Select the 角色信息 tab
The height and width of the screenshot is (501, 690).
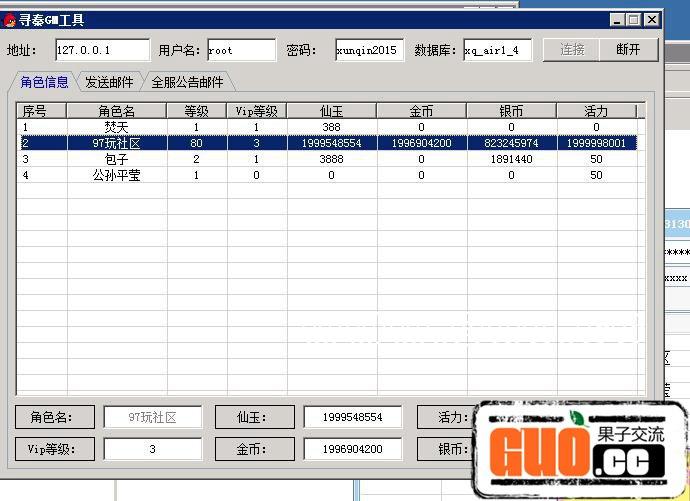[x=44, y=82]
